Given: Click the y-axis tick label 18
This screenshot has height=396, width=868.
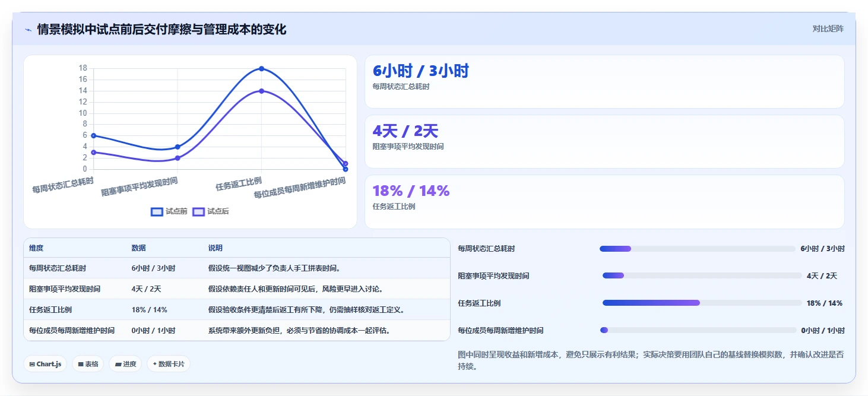Looking at the screenshot, I should [83, 68].
